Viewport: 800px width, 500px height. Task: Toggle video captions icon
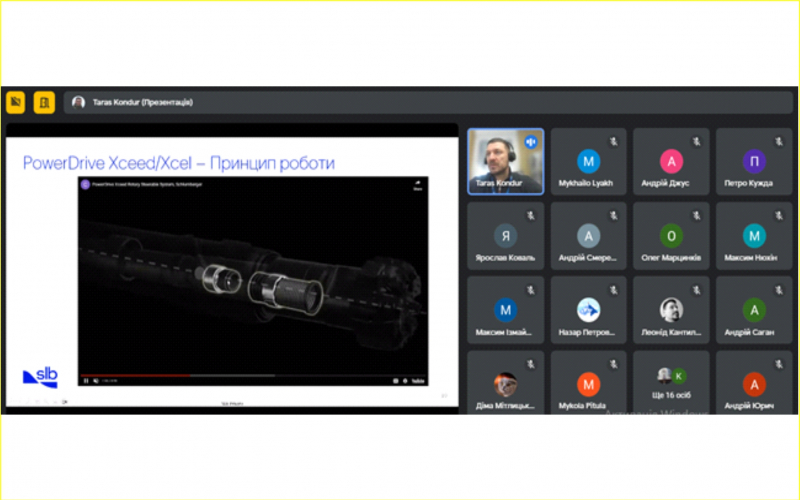[395, 381]
